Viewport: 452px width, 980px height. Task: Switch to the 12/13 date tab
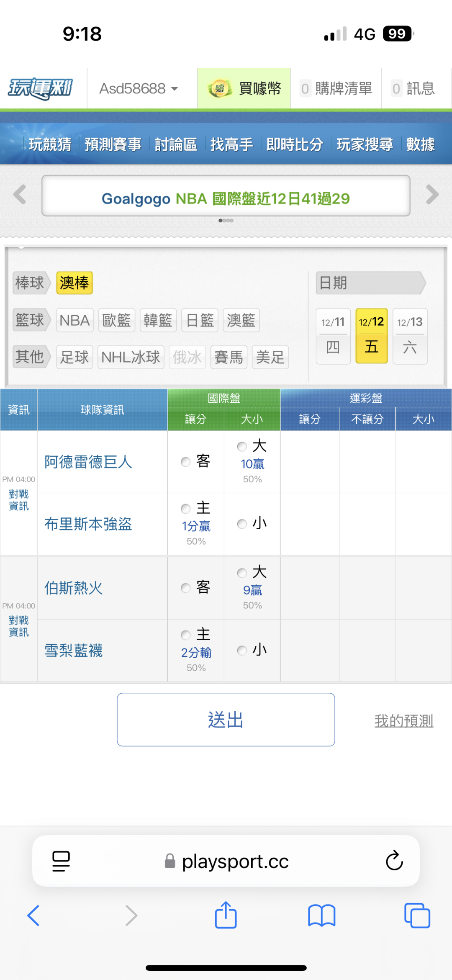coord(410,336)
